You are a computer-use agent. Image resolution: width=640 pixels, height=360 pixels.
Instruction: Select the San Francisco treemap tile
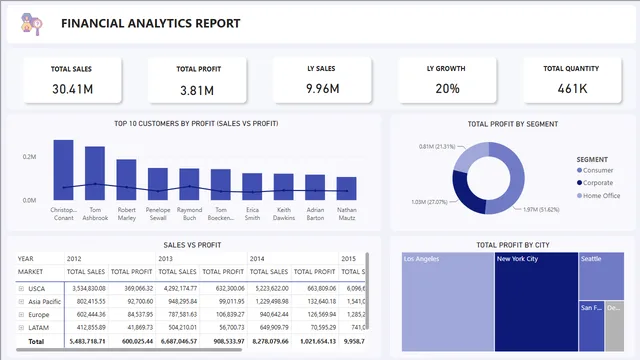591,326
